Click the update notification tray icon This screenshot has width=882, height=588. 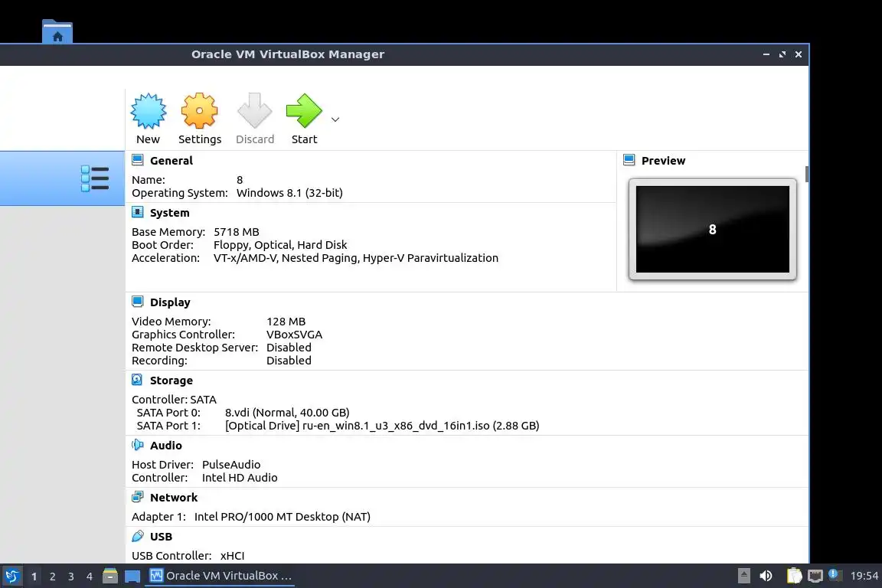(x=835, y=575)
